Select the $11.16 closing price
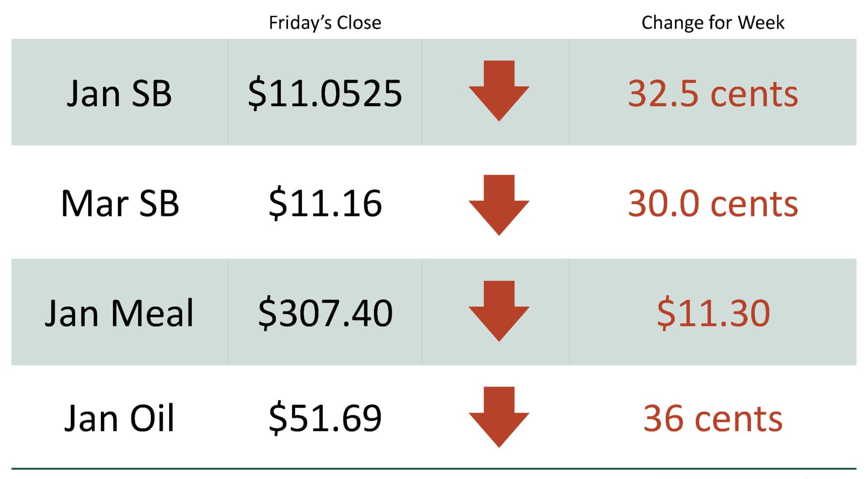The image size is (868, 479). 325,203
